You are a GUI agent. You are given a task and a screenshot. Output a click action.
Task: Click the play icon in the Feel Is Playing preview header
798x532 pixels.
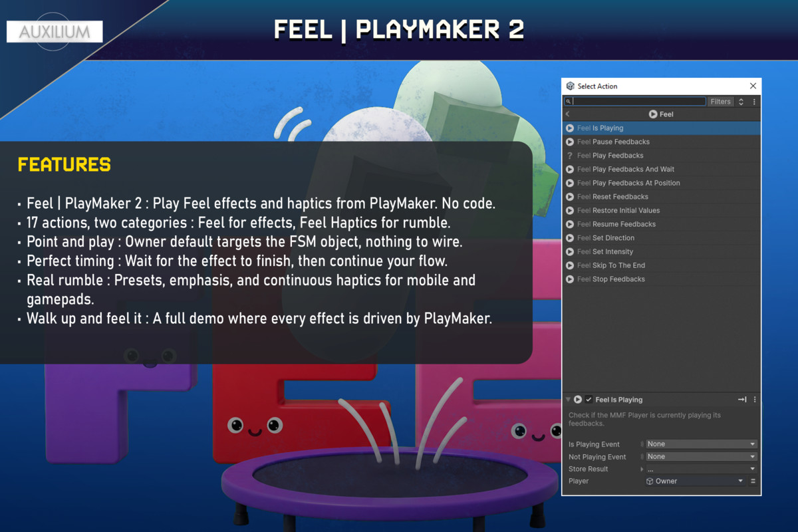578,400
